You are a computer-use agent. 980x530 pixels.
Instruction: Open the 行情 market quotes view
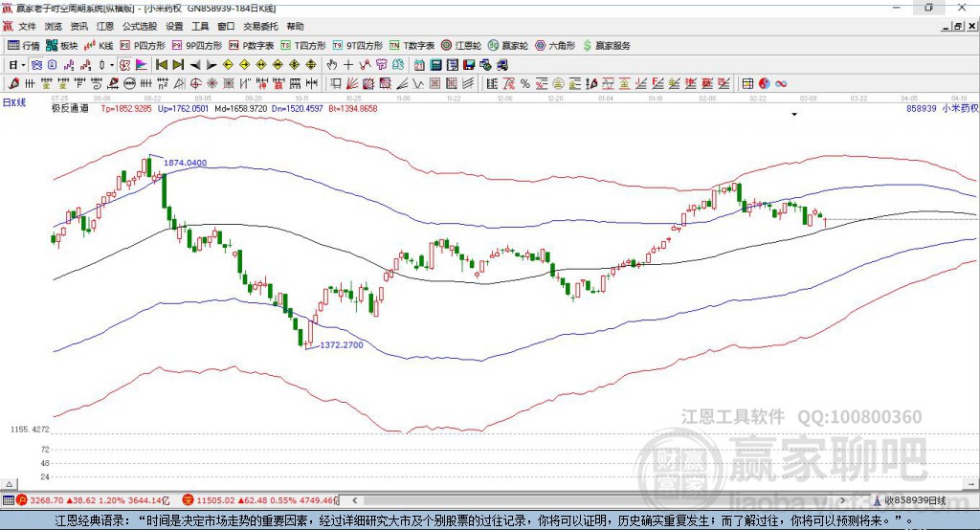(23, 46)
